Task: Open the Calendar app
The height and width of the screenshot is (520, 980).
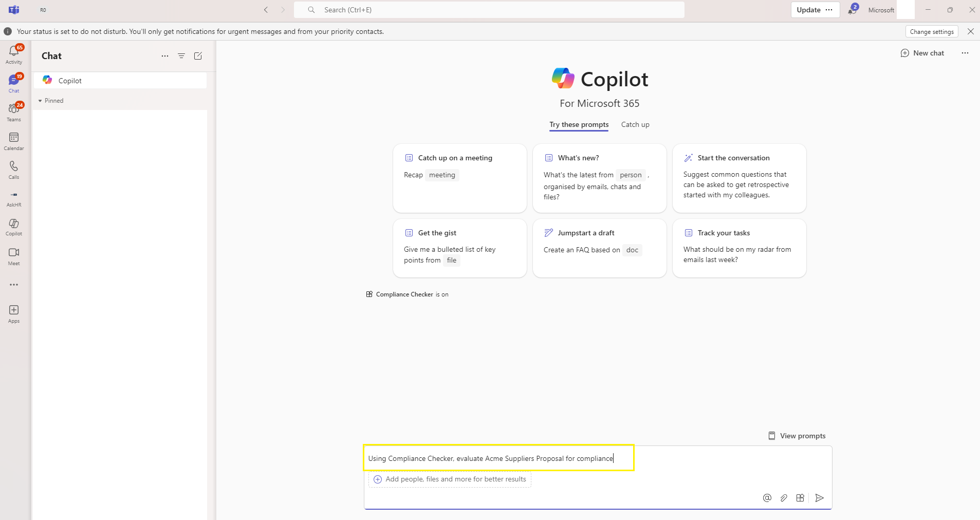Action: (x=14, y=141)
